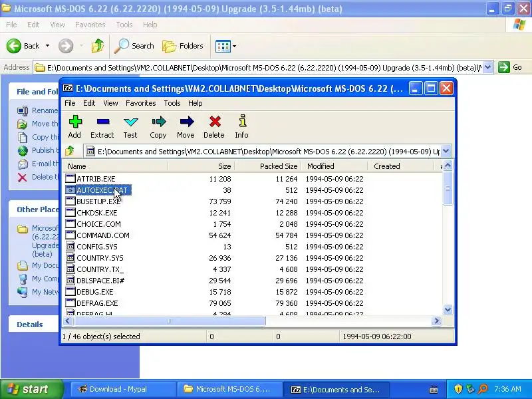Image resolution: width=532 pixels, height=399 pixels.
Task: Select the COMMAND.COM file
Action: pyautogui.click(x=103, y=235)
